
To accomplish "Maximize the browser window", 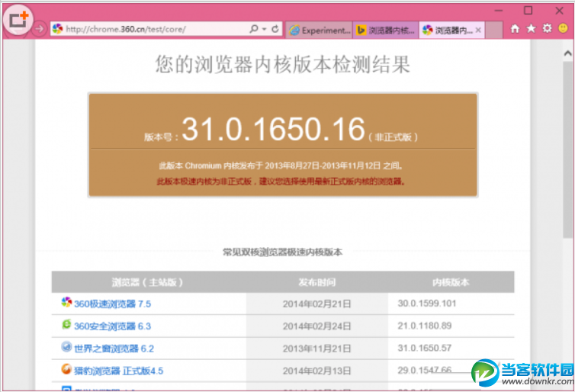I will tap(528, 10).
